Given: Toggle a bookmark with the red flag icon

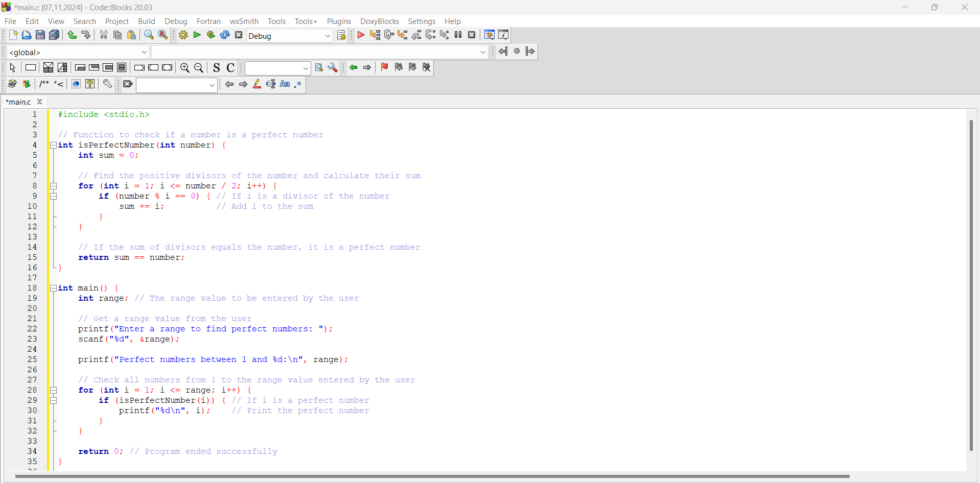Looking at the screenshot, I should tap(384, 67).
